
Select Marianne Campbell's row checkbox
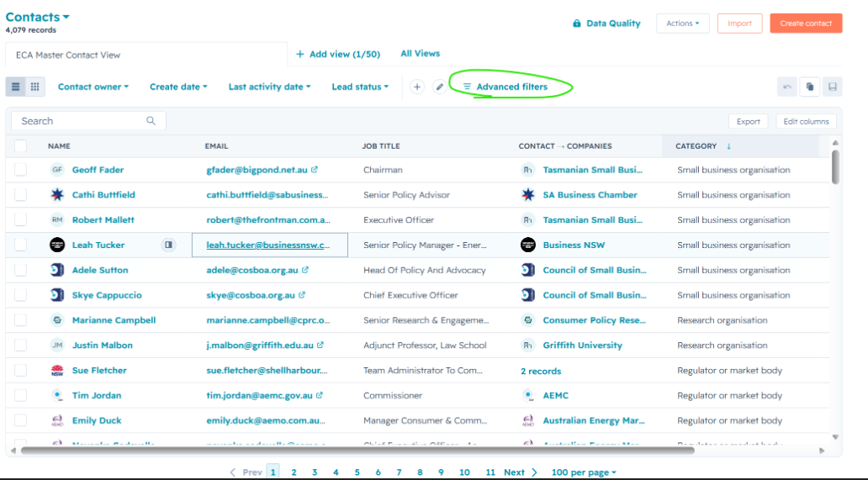pos(20,319)
